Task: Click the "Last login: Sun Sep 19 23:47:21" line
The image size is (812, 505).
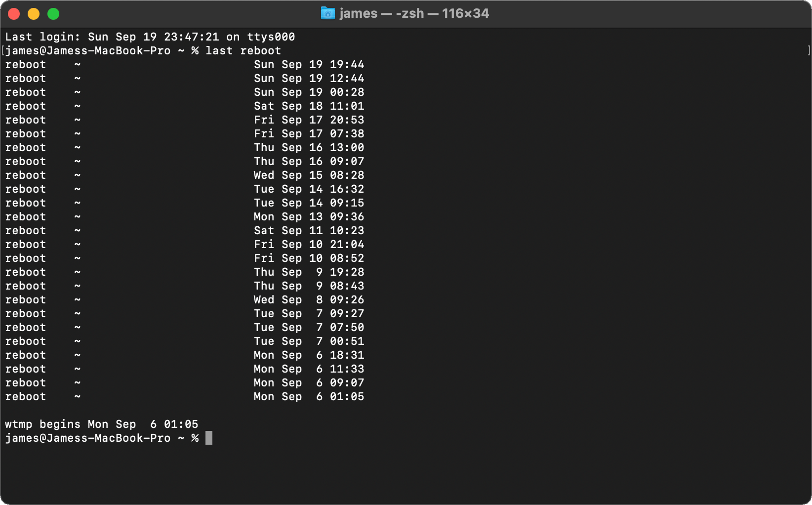Action: point(150,37)
